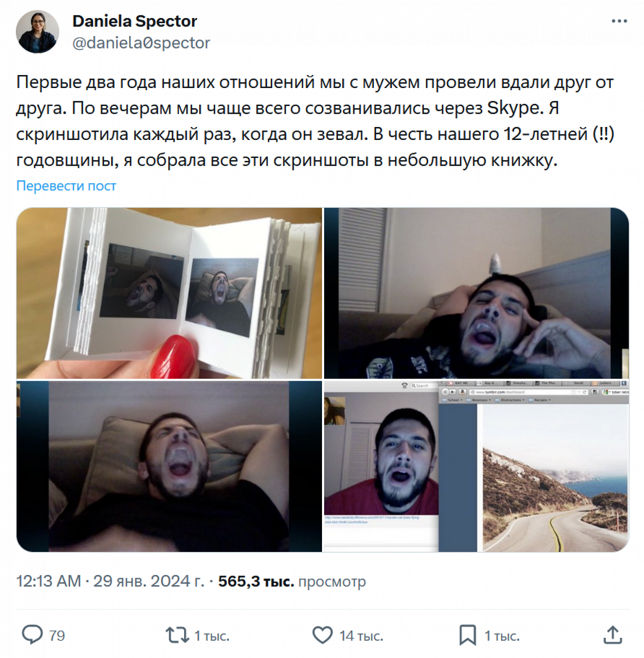
Task: Open the @daniela0spector handle link
Action: (x=141, y=43)
